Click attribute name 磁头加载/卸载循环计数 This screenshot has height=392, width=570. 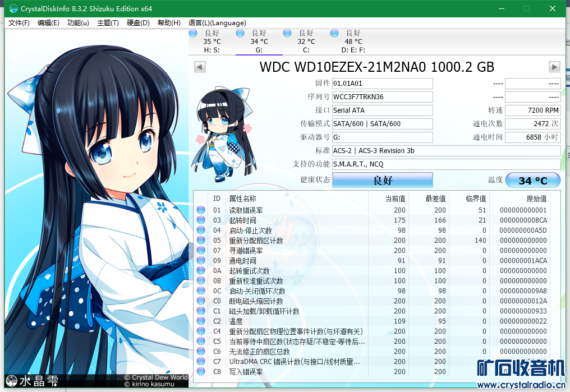264,311
